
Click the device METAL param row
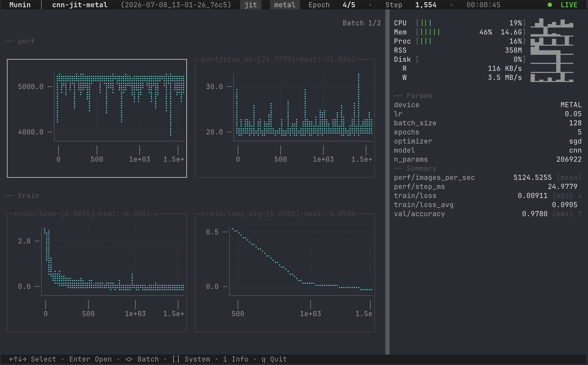point(488,105)
